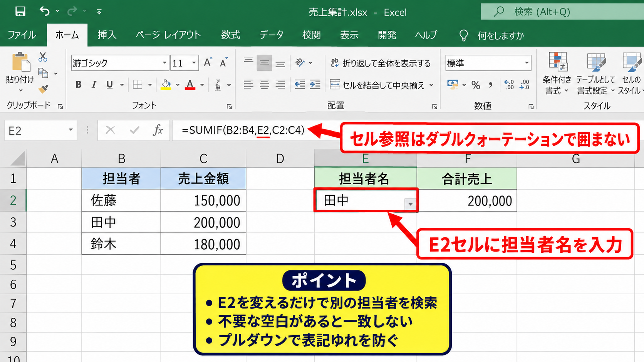Image resolution: width=644 pixels, height=362 pixels.
Task: Toggle bold formatting
Action: 79,85
